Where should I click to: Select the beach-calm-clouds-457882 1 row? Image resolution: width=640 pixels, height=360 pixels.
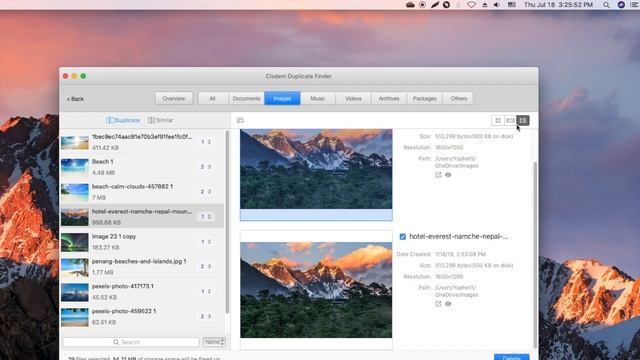(x=142, y=191)
